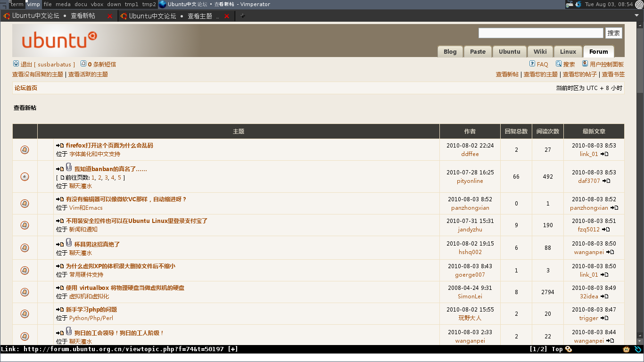Open latest post icon next to 32idea

tap(604, 296)
